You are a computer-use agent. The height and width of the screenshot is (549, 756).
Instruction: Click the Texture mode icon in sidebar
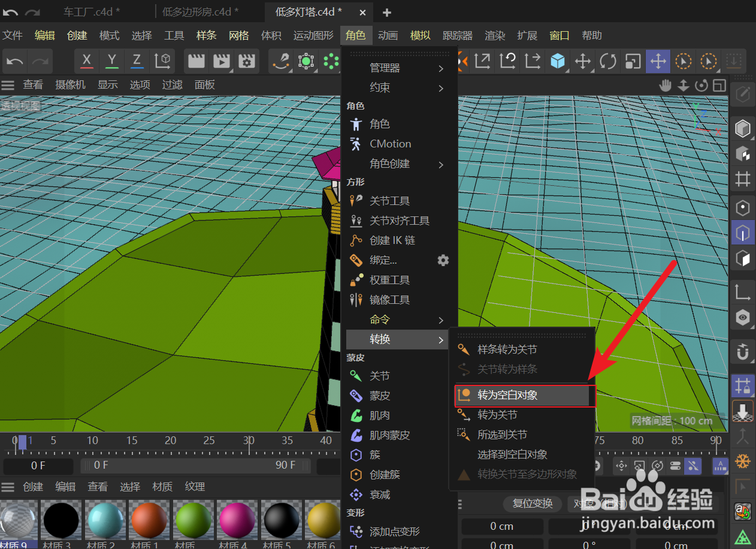pyautogui.click(x=743, y=153)
